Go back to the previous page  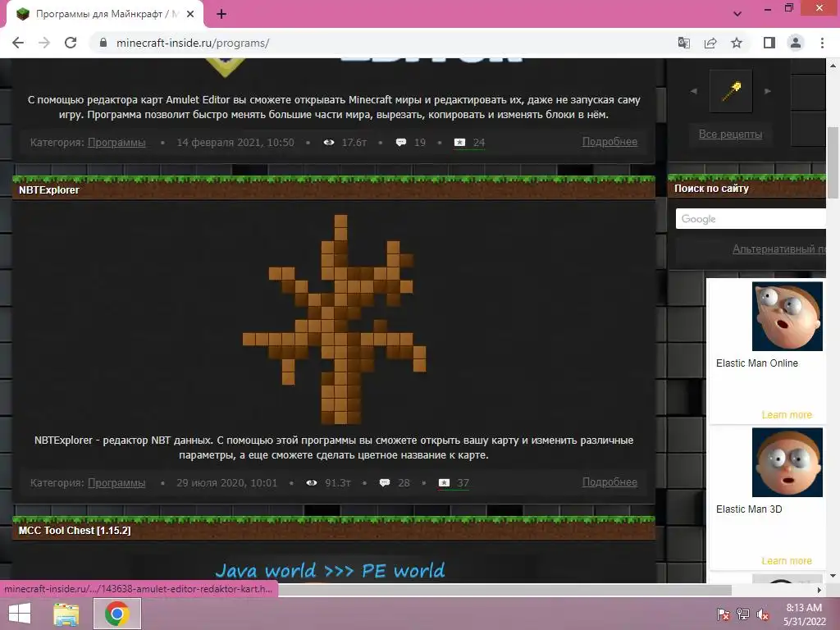(x=18, y=43)
